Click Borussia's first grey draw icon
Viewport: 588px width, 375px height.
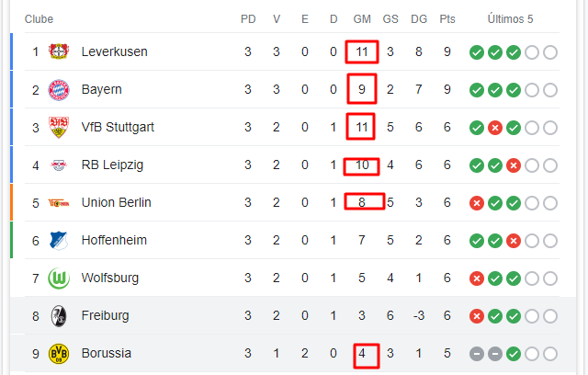(x=477, y=354)
